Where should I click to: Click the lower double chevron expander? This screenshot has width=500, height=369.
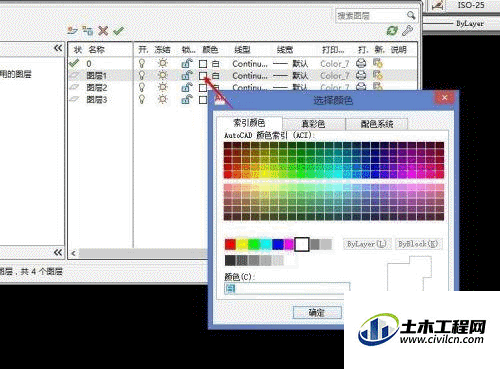(58, 252)
